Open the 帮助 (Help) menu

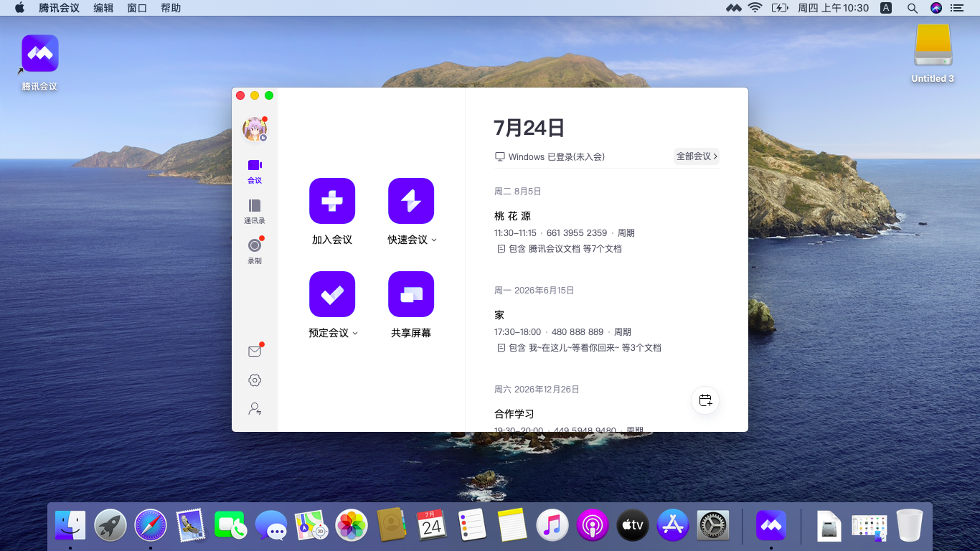pos(171,8)
